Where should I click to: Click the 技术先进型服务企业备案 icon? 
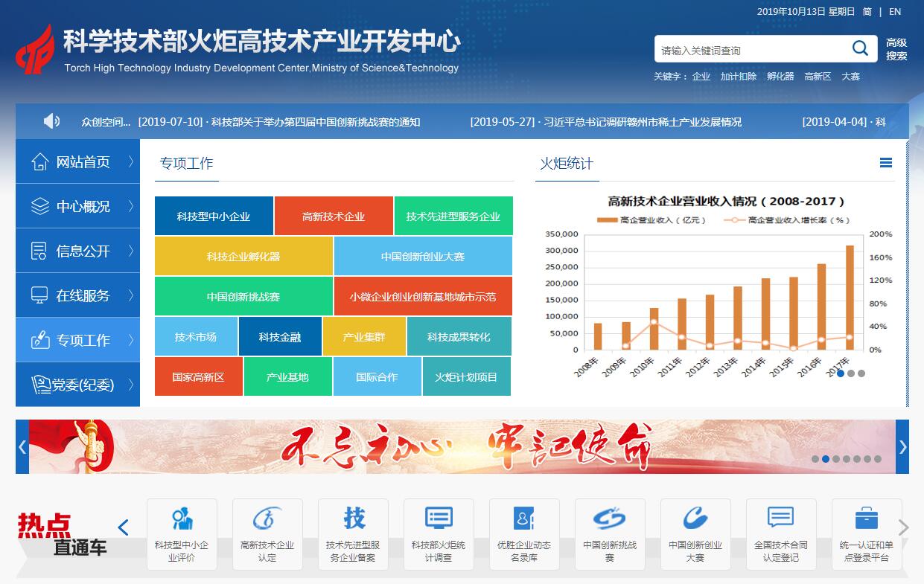pos(354,518)
